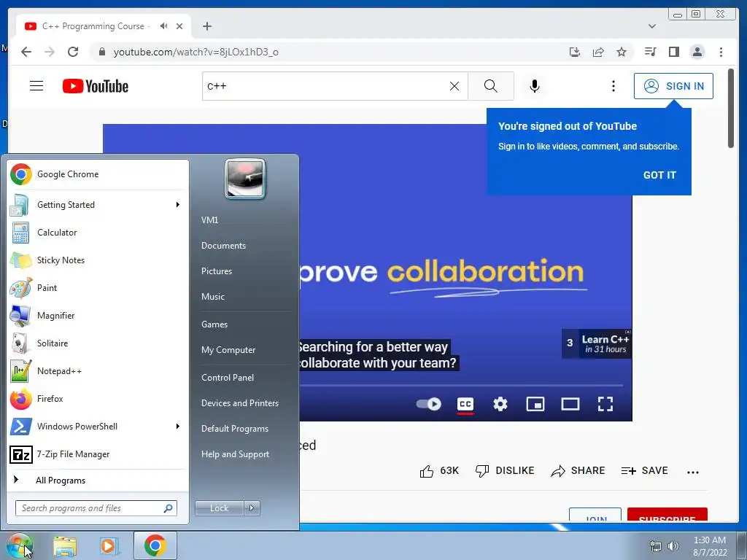Open Notepad++ from Start menu

click(97, 371)
